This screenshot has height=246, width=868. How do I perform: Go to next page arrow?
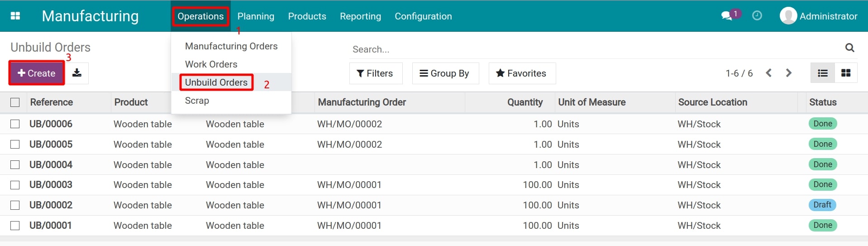(789, 73)
